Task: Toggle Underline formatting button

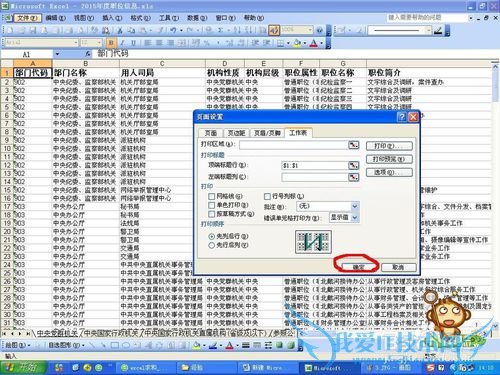Action: 133,43
